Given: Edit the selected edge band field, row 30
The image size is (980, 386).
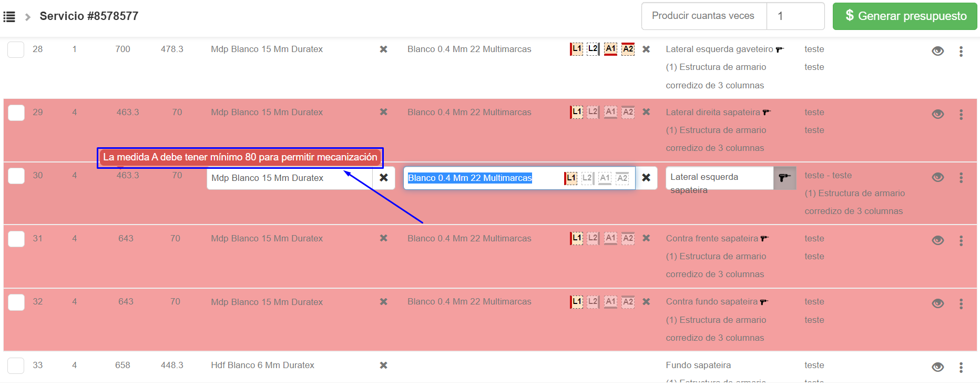Looking at the screenshot, I should click(x=519, y=178).
